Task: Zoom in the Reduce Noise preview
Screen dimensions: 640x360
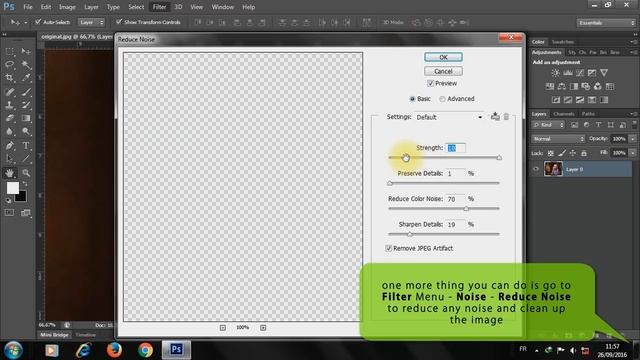Action: [263, 328]
